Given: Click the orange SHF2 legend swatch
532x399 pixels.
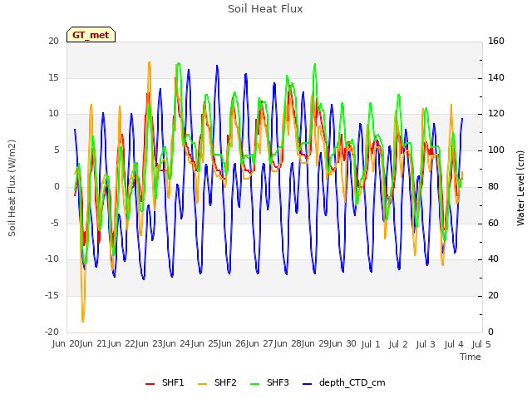Looking at the screenshot, I should (x=202, y=384).
